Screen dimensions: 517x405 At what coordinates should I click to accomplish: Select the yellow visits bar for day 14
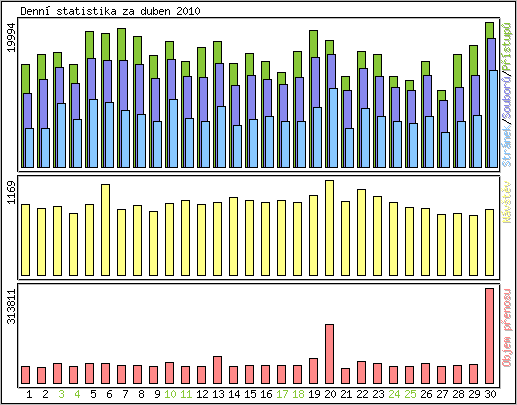233,237
